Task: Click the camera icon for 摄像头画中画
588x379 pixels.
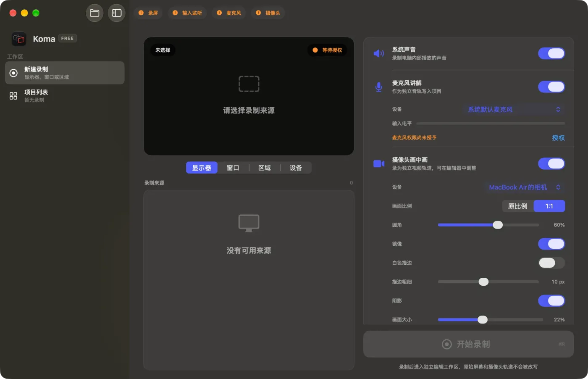Action: pos(379,163)
